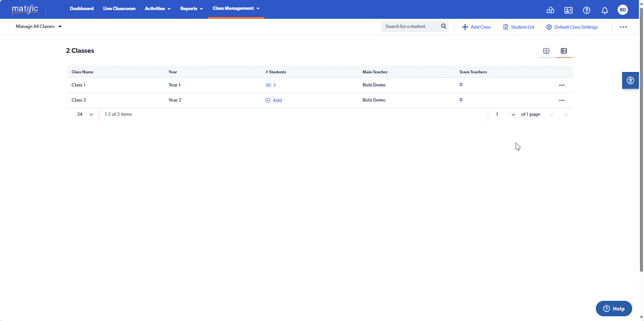Screen dimensions: 644x321
Task: Click the Year column header
Action: point(173,72)
